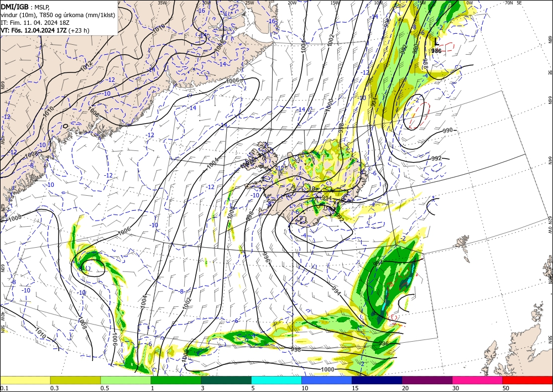Click the "0.3" legend scale value
The height and width of the screenshot is (392, 553).
(x=54, y=388)
